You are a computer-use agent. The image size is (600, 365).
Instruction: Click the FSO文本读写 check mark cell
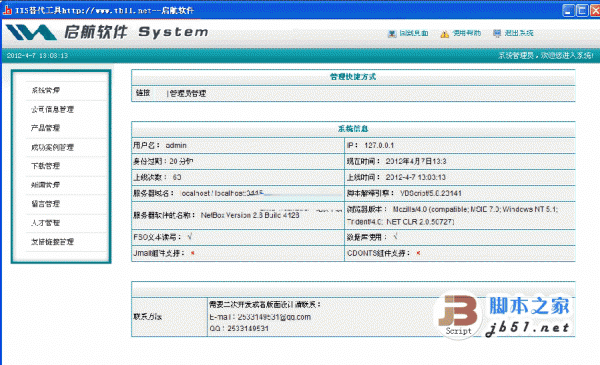238,237
